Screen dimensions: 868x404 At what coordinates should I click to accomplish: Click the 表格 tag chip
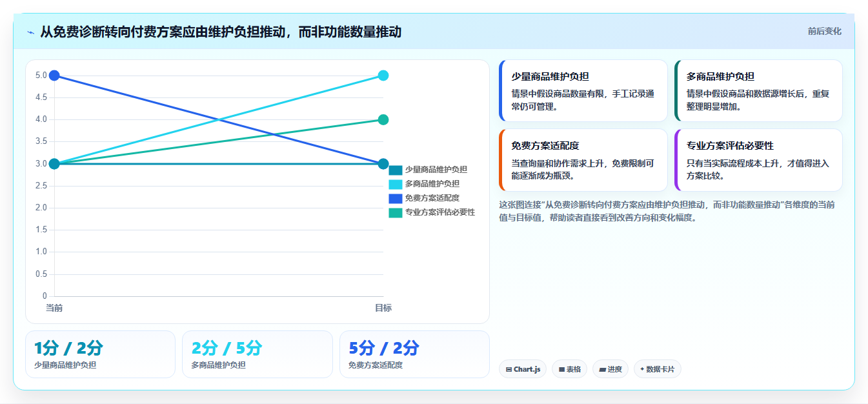coord(569,369)
